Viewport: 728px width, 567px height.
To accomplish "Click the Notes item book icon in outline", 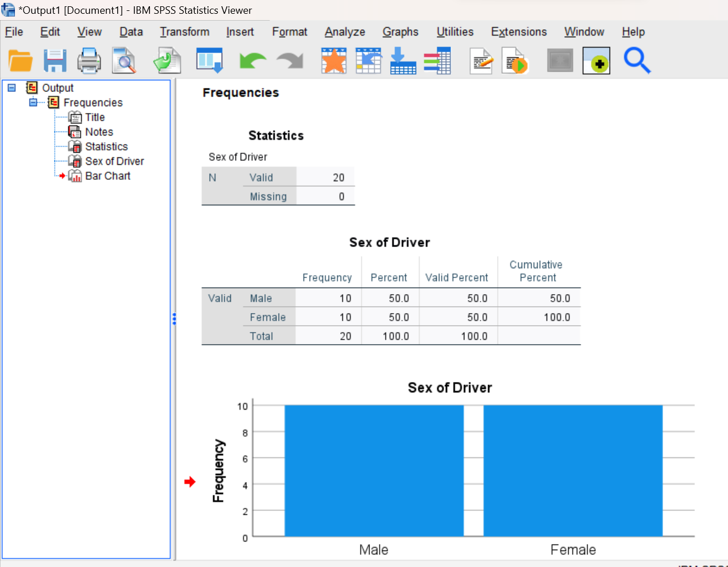I will (x=75, y=132).
